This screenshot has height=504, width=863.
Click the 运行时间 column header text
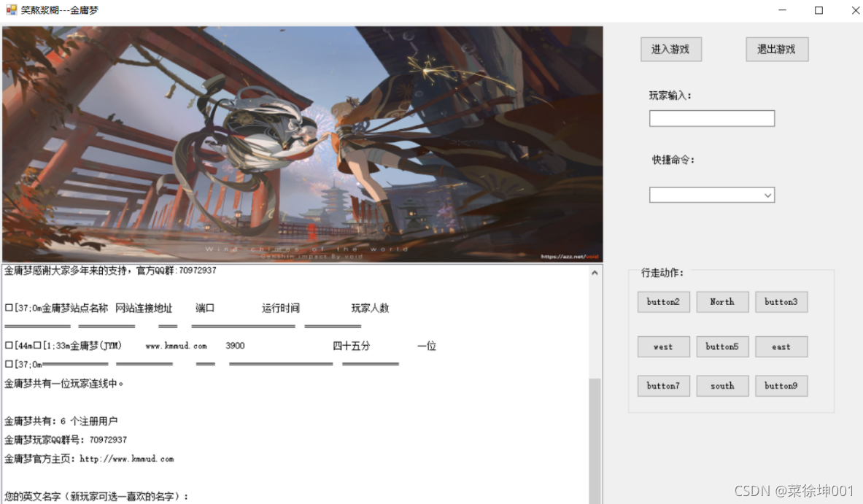point(281,308)
